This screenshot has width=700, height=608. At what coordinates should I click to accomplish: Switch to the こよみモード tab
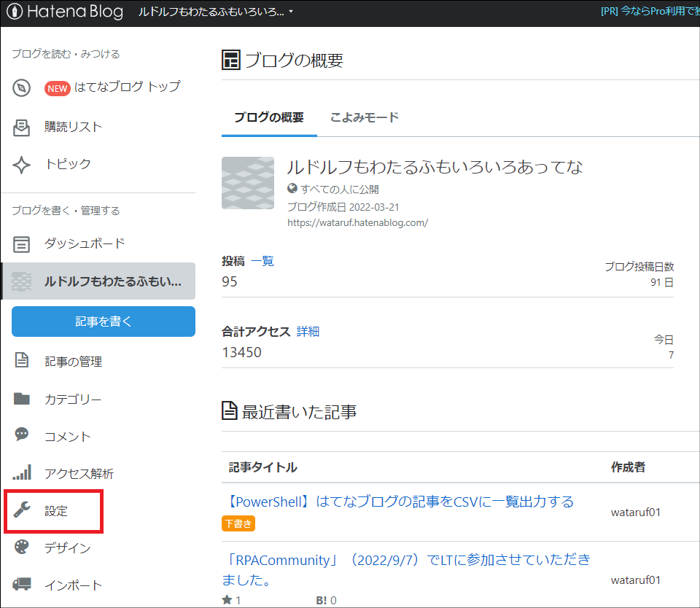[x=365, y=117]
